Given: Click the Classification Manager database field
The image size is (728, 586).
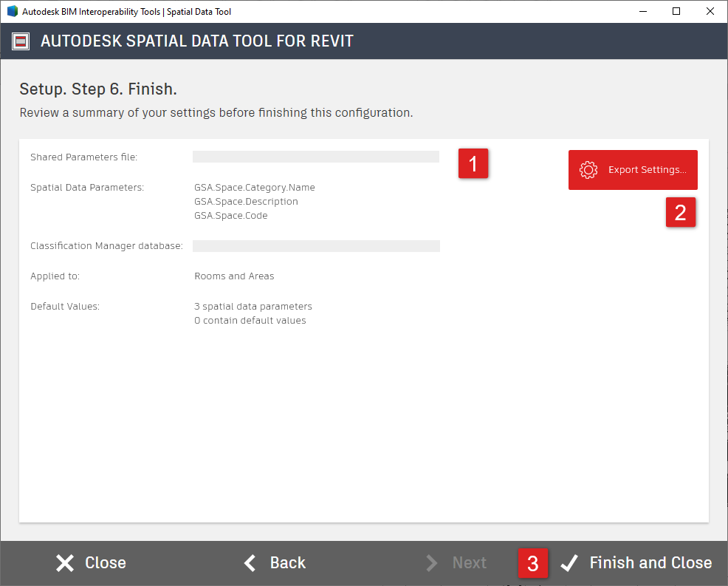Looking at the screenshot, I should click(x=316, y=245).
